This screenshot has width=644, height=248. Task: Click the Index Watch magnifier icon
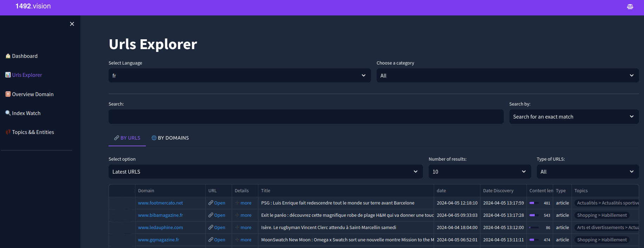[x=8, y=113]
